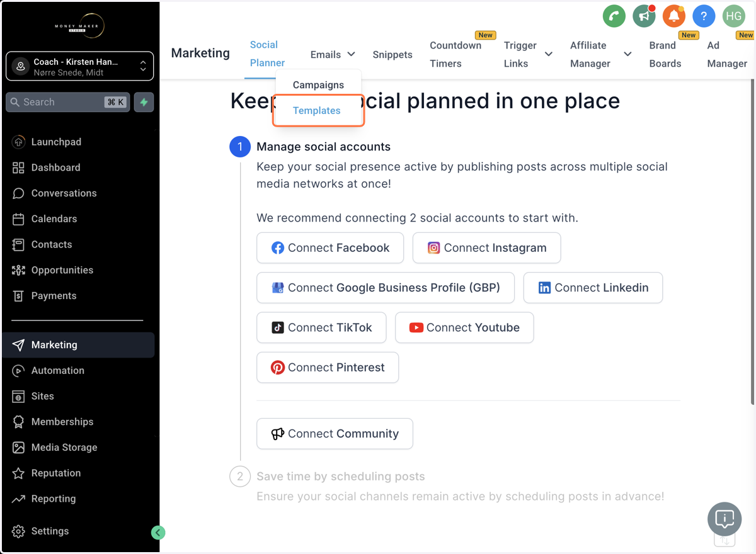Click the Connect TikTok button

tap(321, 328)
